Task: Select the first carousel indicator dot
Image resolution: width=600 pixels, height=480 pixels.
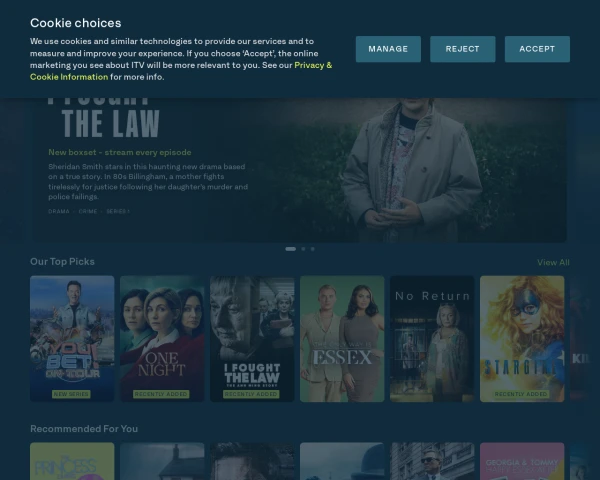Action: point(290,249)
